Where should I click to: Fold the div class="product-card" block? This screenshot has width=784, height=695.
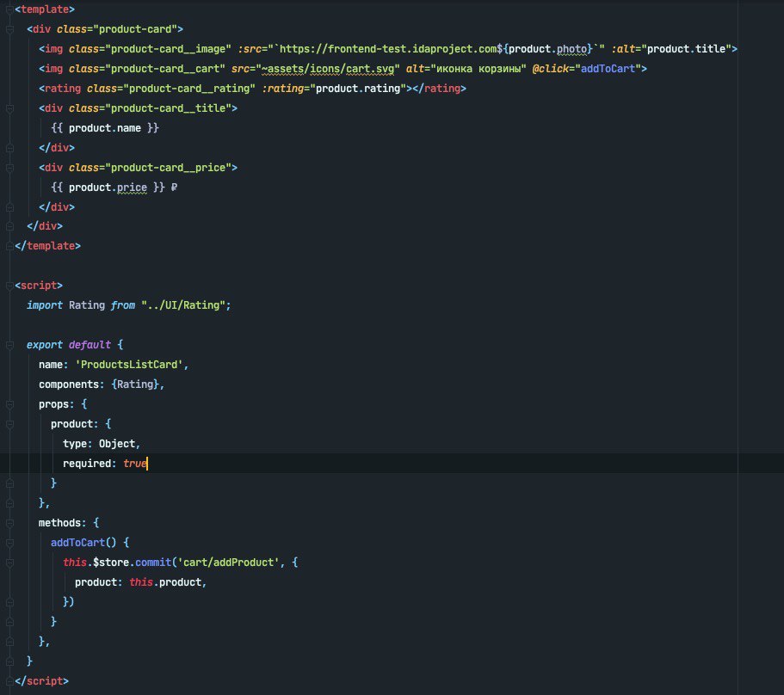pyautogui.click(x=9, y=29)
